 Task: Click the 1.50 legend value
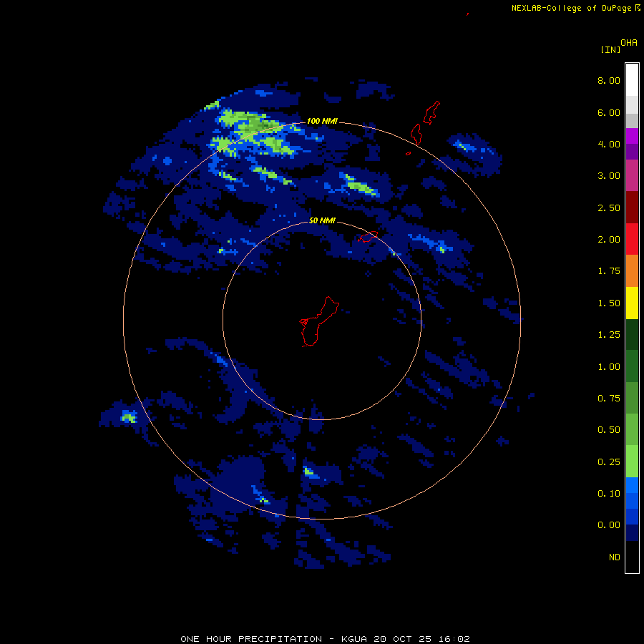[x=609, y=303]
